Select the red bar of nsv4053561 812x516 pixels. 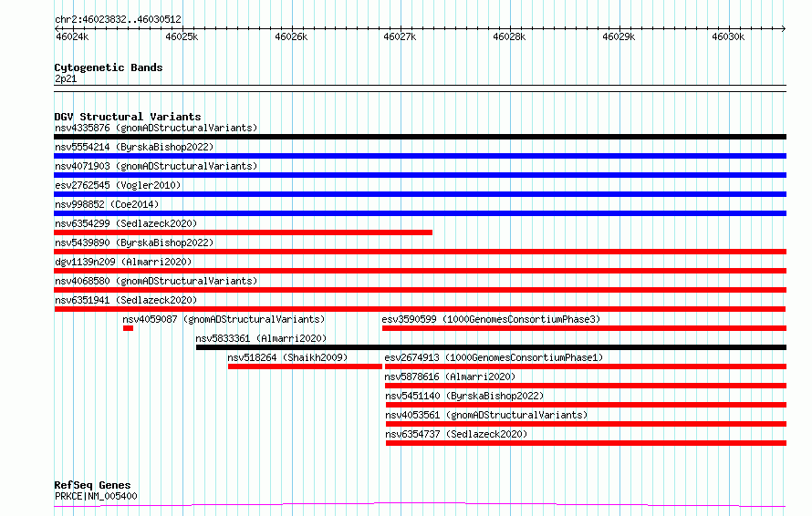point(586,424)
